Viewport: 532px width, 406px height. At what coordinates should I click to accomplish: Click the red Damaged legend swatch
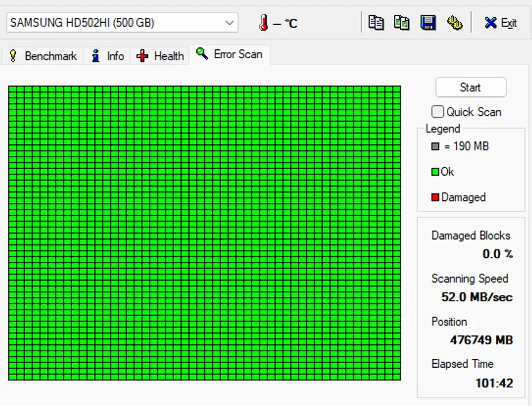click(435, 197)
